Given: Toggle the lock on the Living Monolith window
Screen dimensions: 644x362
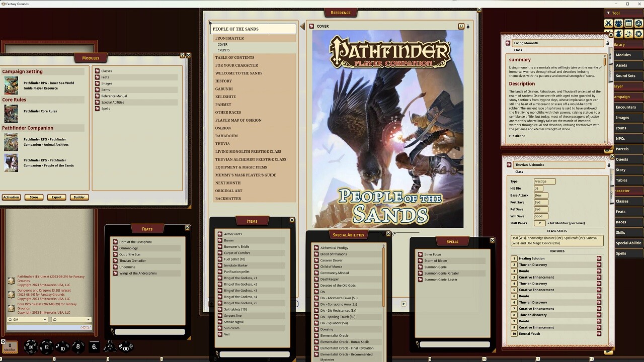Looking at the screenshot, I should coord(609,43).
